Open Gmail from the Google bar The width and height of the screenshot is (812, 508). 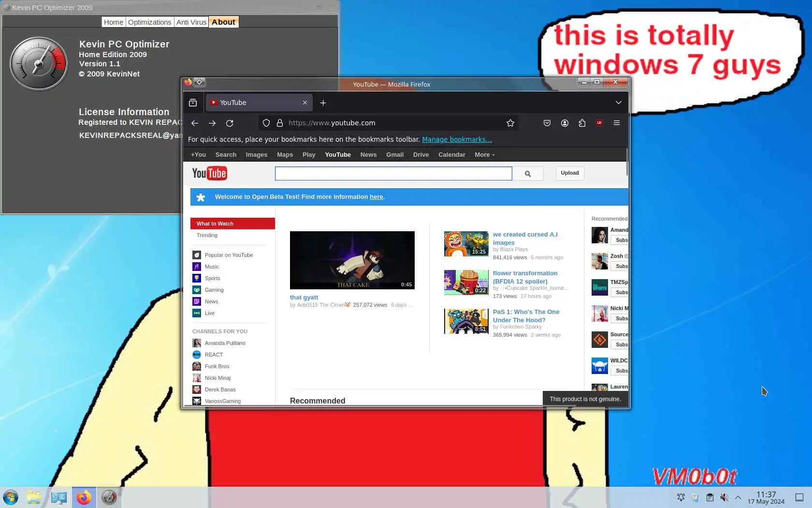(395, 155)
